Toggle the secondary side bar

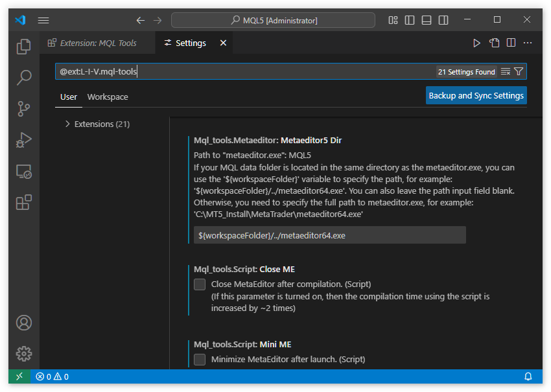point(443,20)
